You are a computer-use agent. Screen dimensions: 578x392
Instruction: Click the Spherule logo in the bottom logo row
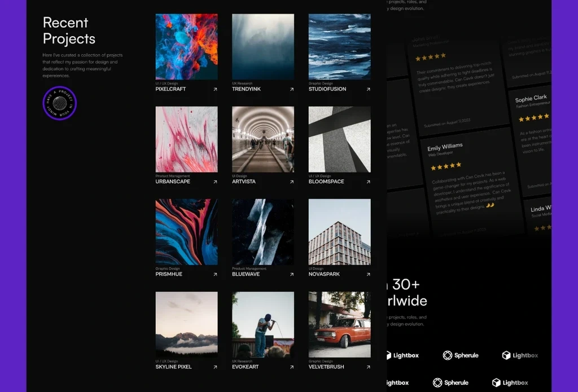(450, 382)
